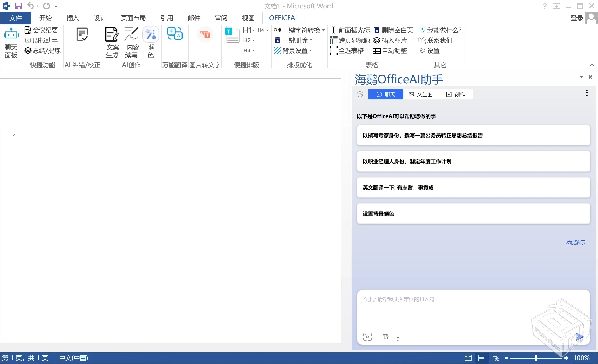Choose prompt 撰写一篇公务员转正思想总结报告
The height and width of the screenshot is (364, 598).
(473, 135)
